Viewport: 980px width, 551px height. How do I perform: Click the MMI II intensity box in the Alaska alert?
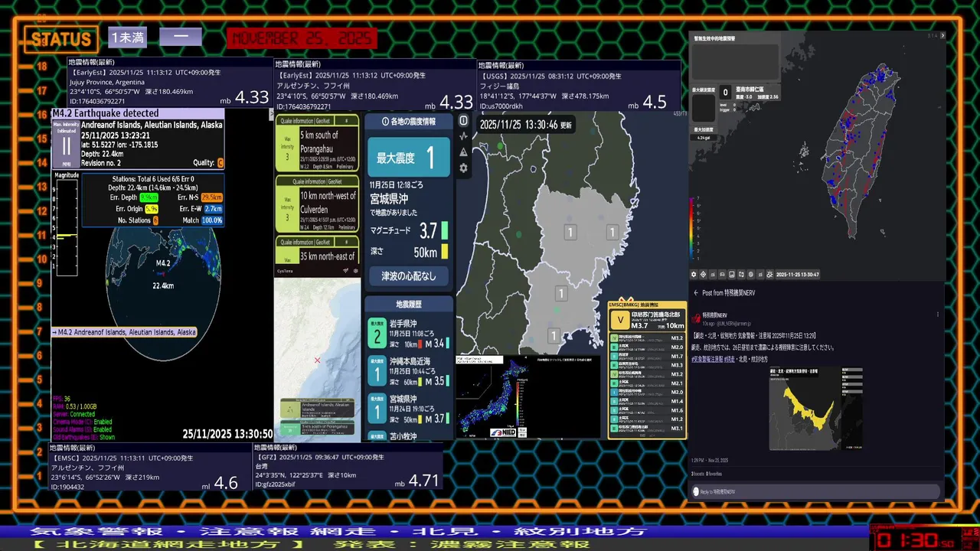tap(66, 143)
